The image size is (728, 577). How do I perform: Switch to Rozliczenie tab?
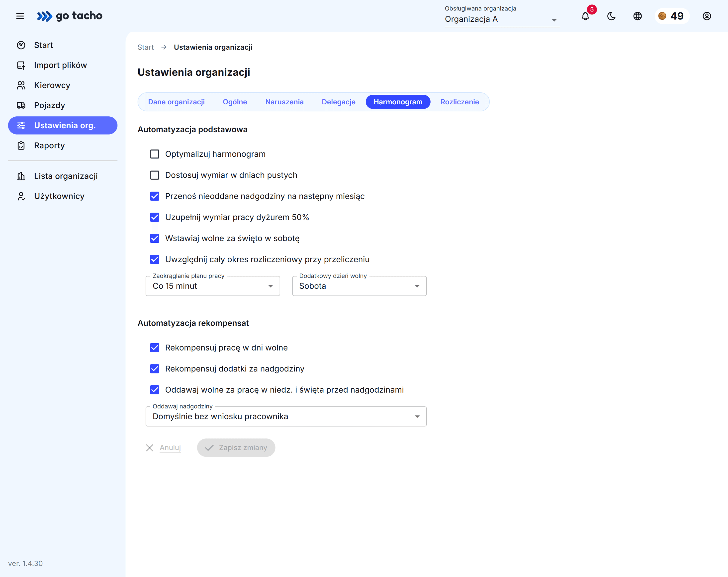(459, 102)
